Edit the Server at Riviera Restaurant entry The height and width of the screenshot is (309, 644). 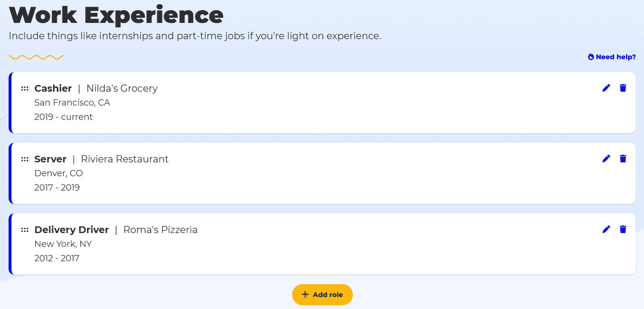(606, 159)
